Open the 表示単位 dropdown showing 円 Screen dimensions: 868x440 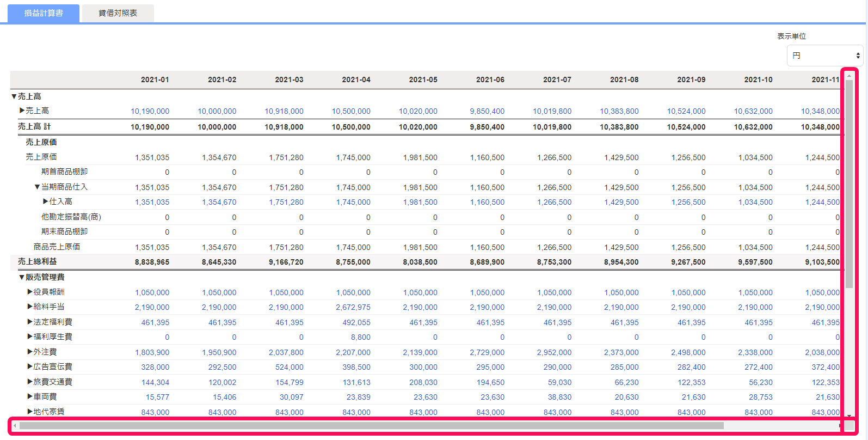pos(824,56)
